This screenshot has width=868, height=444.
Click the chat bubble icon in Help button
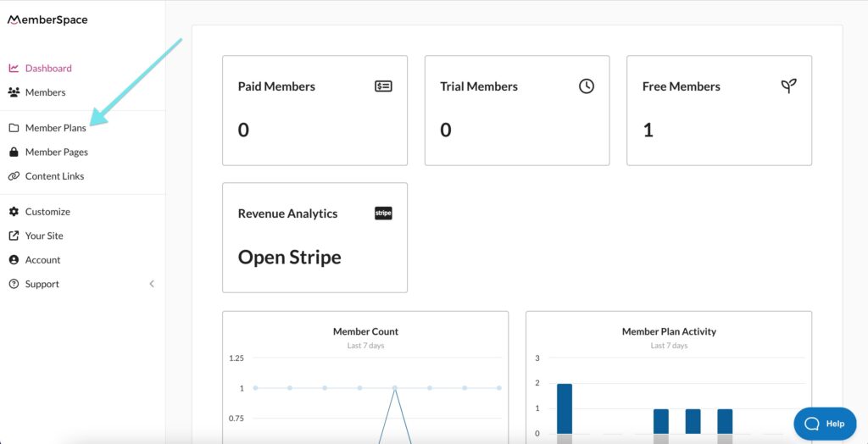point(811,424)
